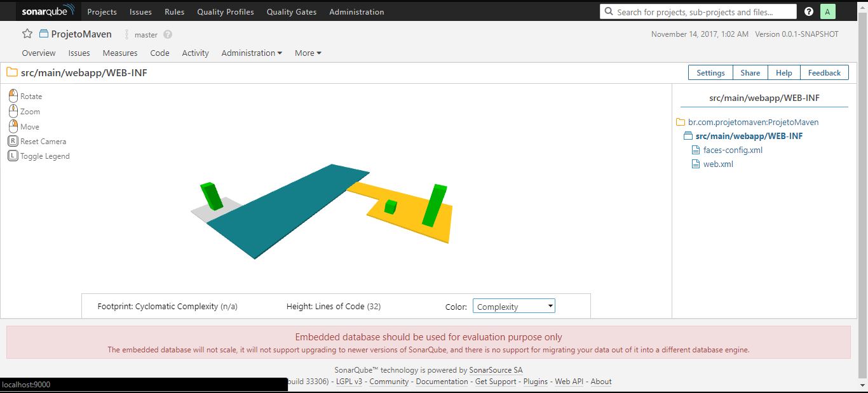Switch to the Code tab
Screen dimensions: 868x393
[x=159, y=53]
